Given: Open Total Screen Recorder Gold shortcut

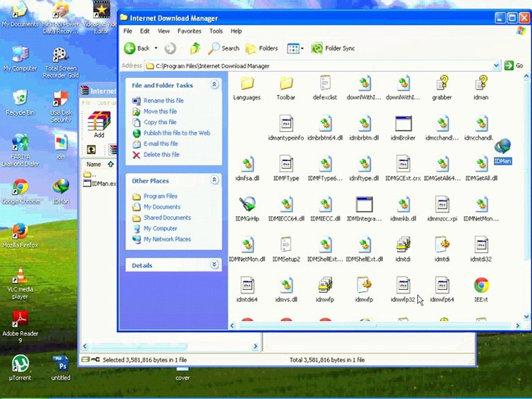Looking at the screenshot, I should click(x=61, y=63).
